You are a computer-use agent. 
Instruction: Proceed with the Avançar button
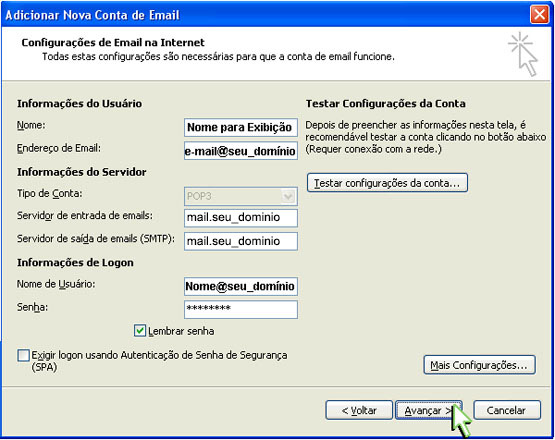[x=429, y=410]
